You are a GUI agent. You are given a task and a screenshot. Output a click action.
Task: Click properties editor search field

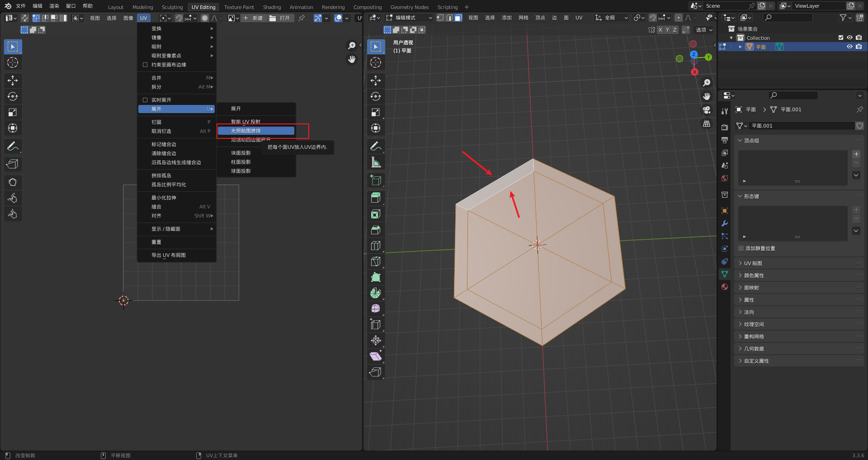(793, 95)
